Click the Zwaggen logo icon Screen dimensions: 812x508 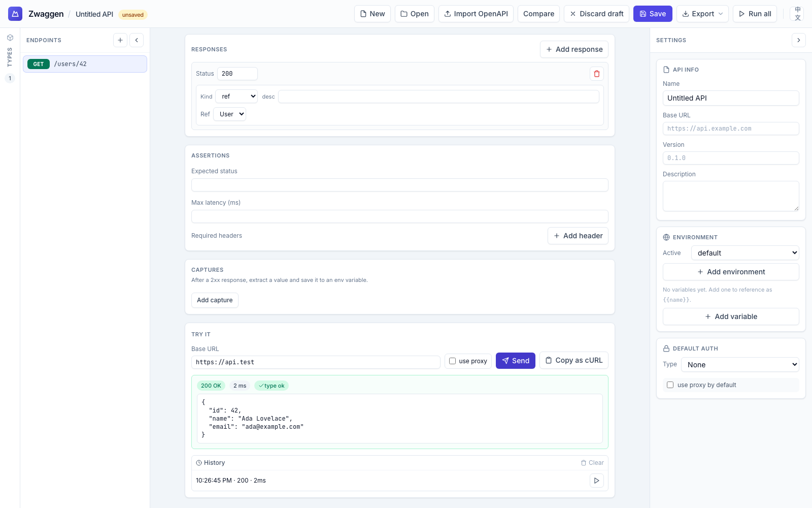tap(15, 14)
